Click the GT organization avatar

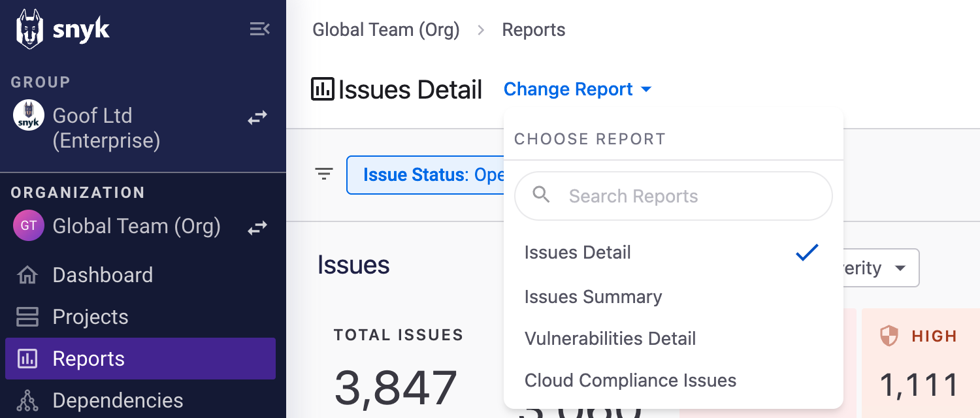(29, 226)
